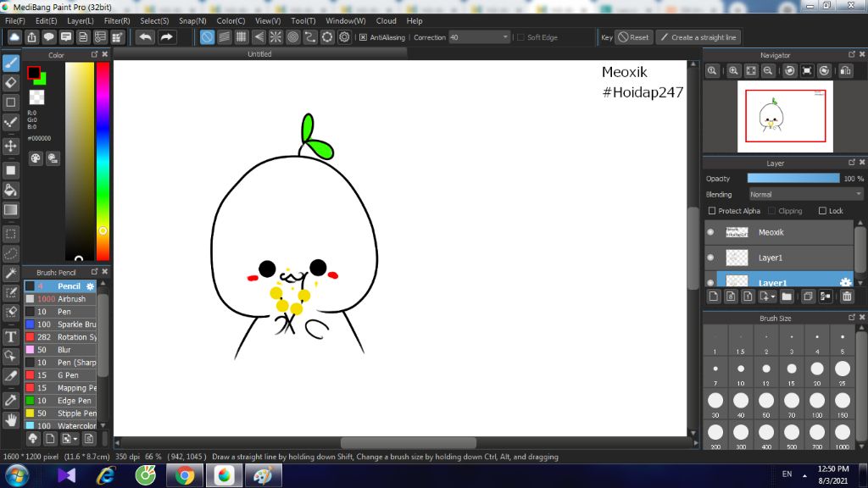
Task: Select the Brush tool in left toolbar
Action: pos(10,63)
